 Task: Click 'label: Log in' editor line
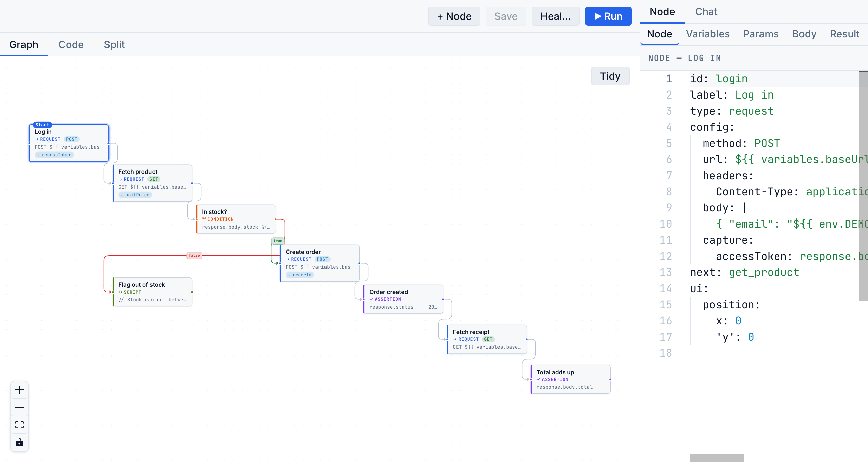pyautogui.click(x=732, y=95)
